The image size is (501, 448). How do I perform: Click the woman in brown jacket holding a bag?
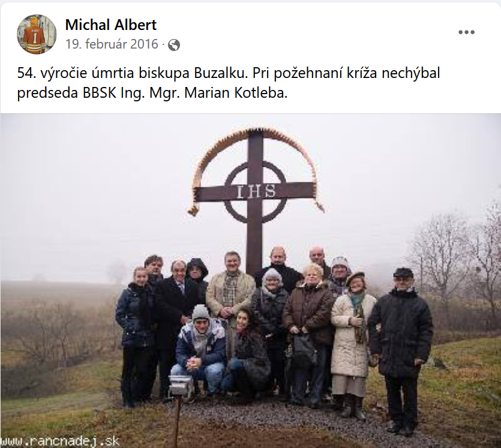coord(307,332)
